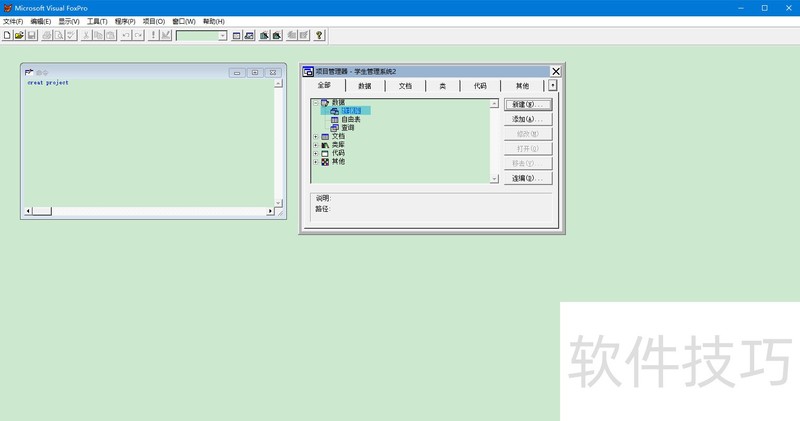This screenshot has height=421, width=800.
Task: Switch to the 类 tab in Project Manager
Action: (443, 86)
